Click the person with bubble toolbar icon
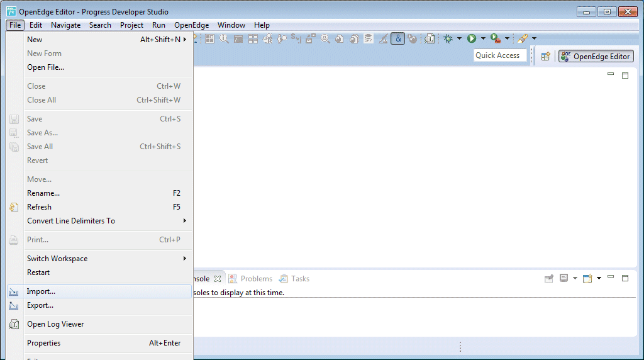The width and height of the screenshot is (644, 360). [x=282, y=39]
